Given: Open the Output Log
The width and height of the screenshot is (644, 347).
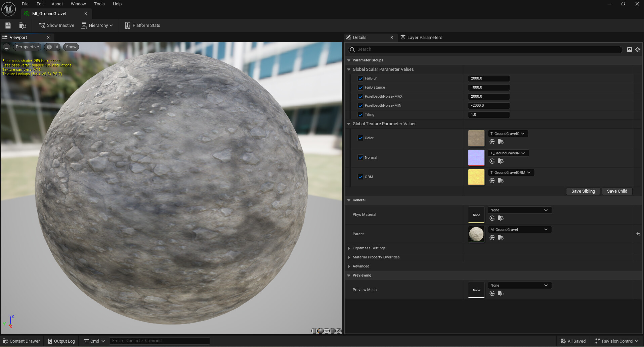Looking at the screenshot, I should 61,341.
